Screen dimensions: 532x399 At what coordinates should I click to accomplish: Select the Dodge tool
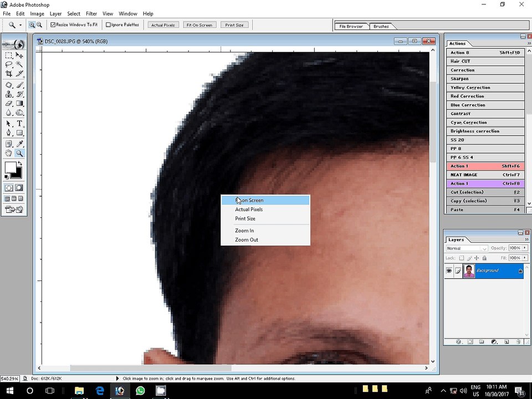pos(19,112)
